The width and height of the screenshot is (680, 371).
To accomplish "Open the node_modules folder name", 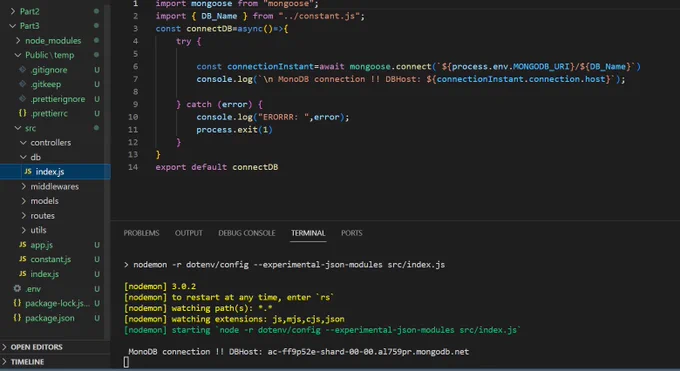I will tap(53, 40).
